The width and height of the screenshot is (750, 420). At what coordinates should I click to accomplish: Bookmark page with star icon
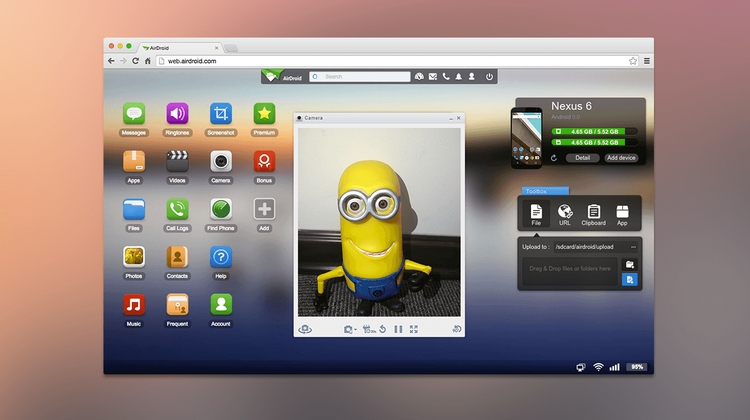pyautogui.click(x=633, y=61)
